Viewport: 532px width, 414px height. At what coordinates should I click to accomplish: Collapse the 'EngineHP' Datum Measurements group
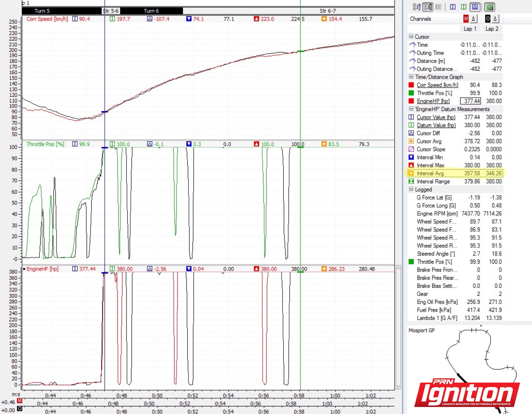[x=411, y=109]
